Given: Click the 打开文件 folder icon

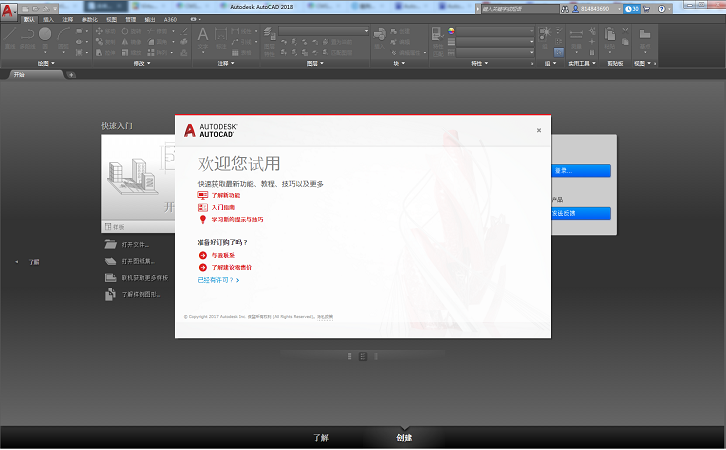Looking at the screenshot, I should point(111,244).
